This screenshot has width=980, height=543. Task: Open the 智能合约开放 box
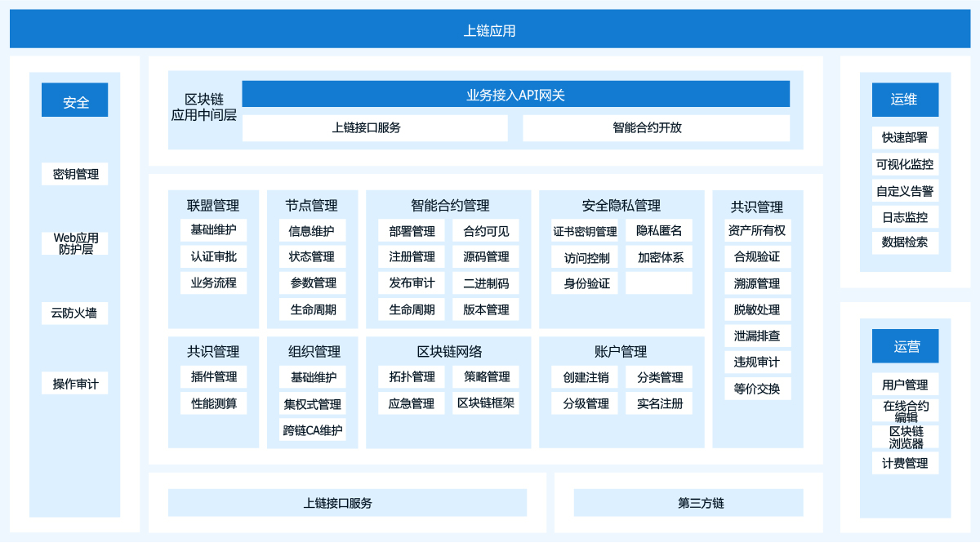pos(656,128)
